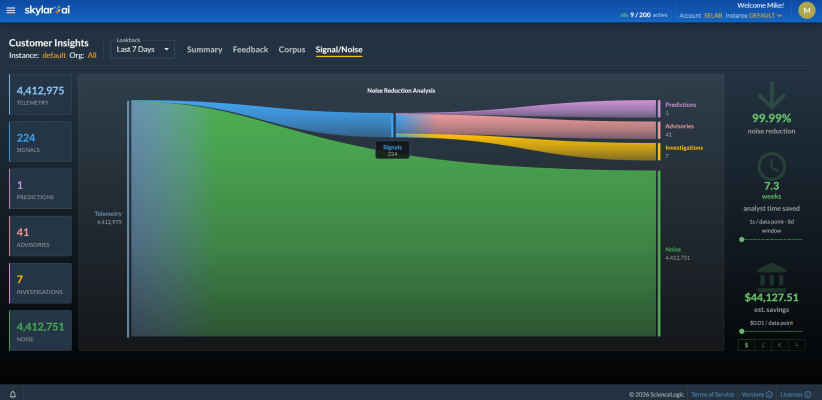
Task: Click the 1 Predictions stat card
Action: click(40, 189)
